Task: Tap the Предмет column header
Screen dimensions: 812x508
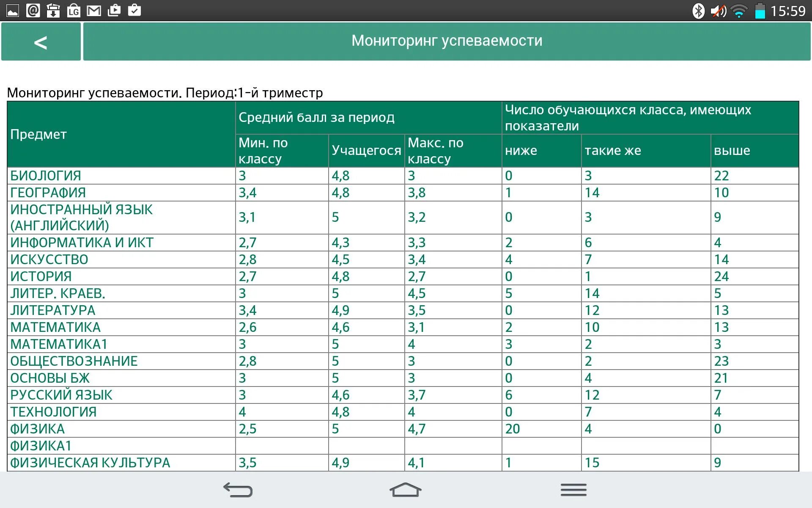Action: (x=38, y=134)
